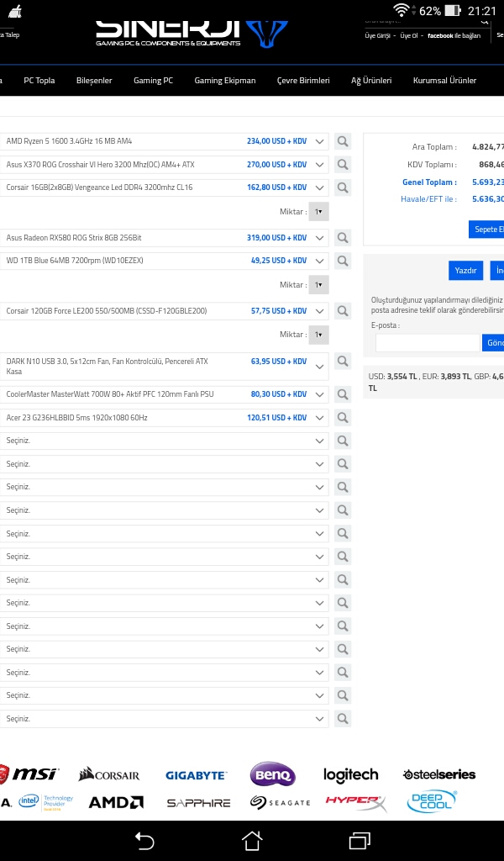504x861 pixels.
Task: Click magnifier beside WD 1TB Blue row
Action: [x=343, y=261]
